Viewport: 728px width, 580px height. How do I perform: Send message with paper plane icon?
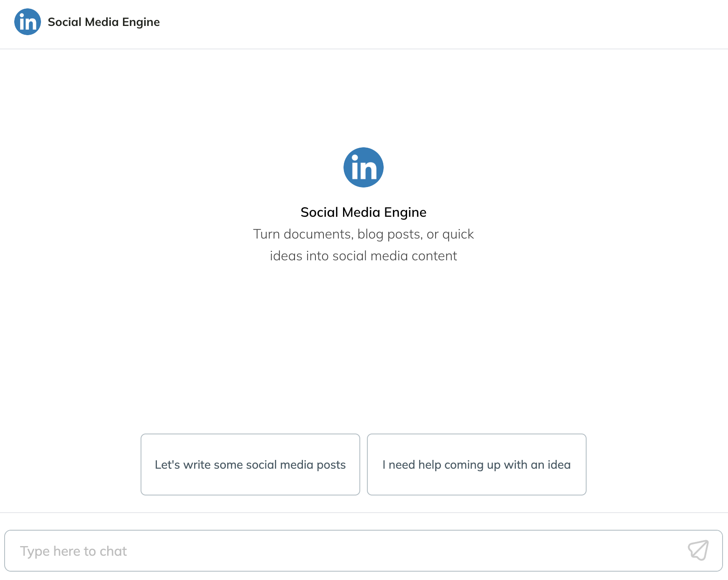click(698, 550)
